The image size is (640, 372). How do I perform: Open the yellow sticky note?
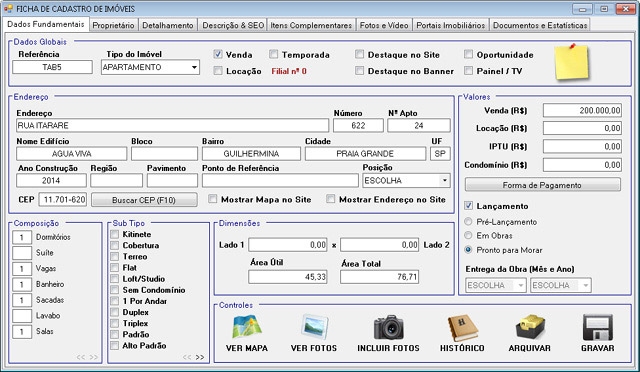pos(571,62)
